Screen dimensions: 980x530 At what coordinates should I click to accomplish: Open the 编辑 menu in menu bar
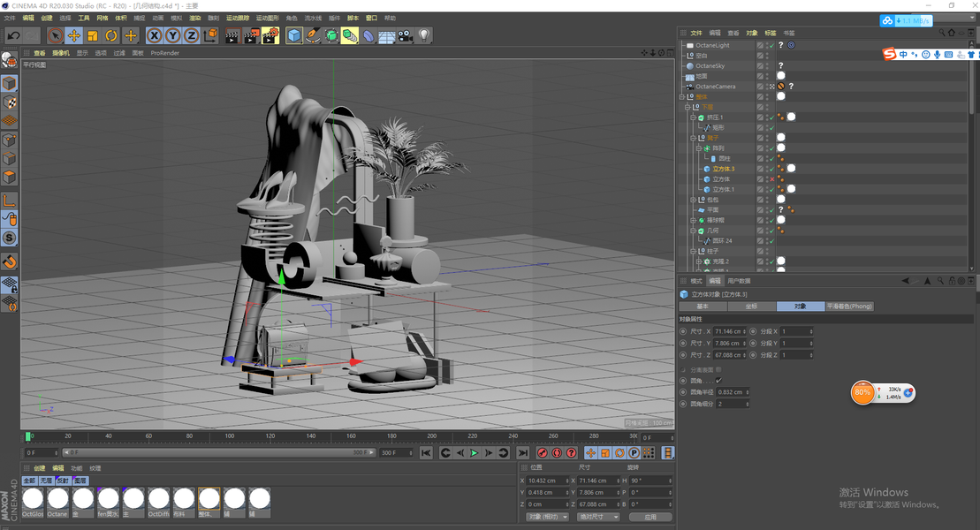[x=28, y=19]
